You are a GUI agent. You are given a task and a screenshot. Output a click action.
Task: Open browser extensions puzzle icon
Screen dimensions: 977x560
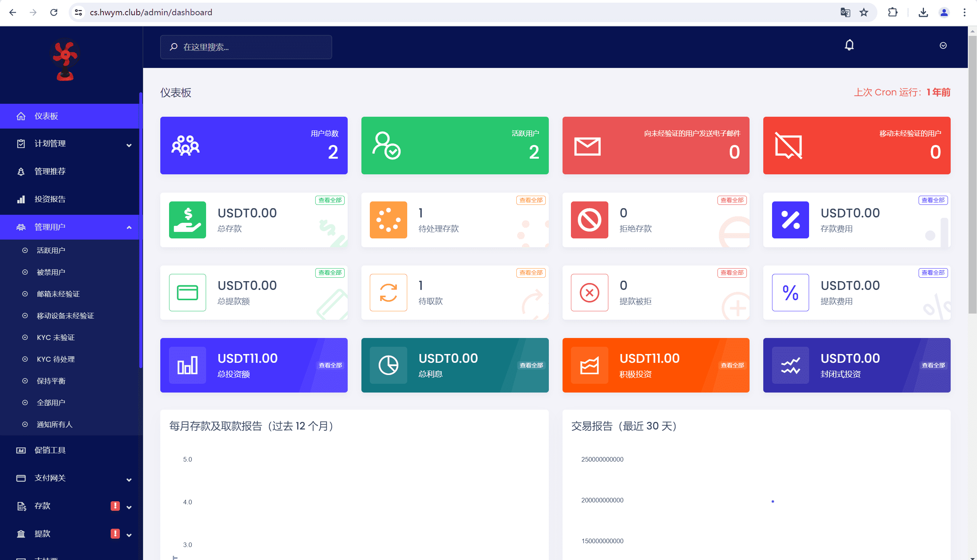pyautogui.click(x=892, y=12)
